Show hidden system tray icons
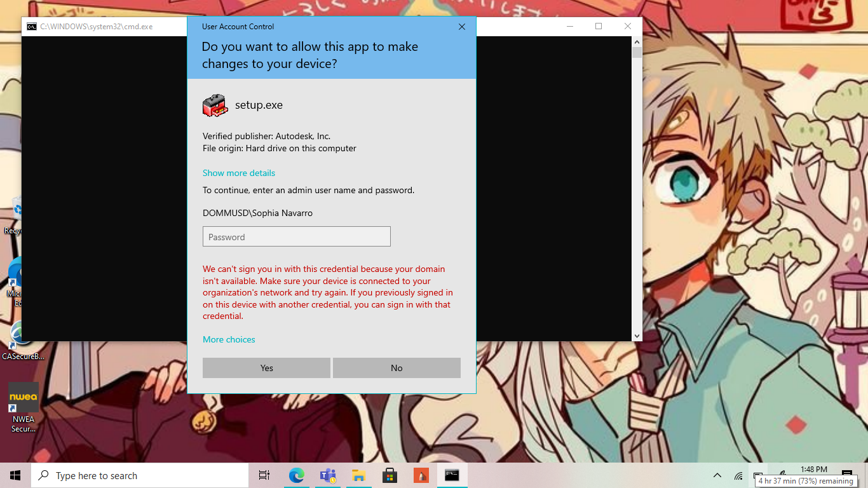Image resolution: width=868 pixels, height=488 pixels. click(x=717, y=475)
